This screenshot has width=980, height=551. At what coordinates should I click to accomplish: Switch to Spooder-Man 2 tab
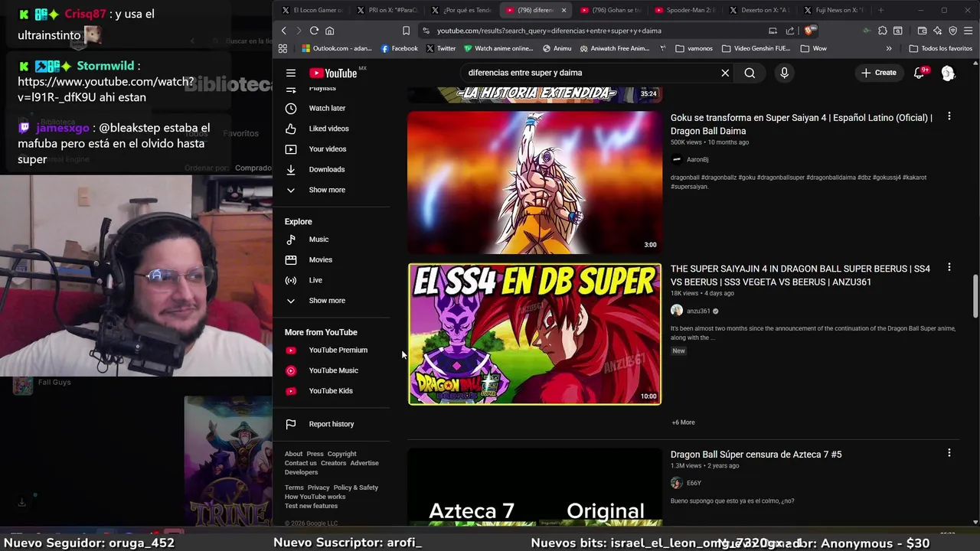pyautogui.click(x=684, y=10)
